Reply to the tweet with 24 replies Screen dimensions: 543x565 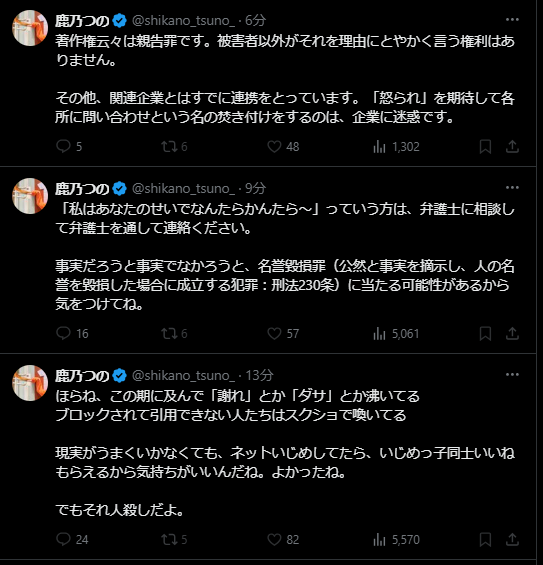tap(64, 539)
